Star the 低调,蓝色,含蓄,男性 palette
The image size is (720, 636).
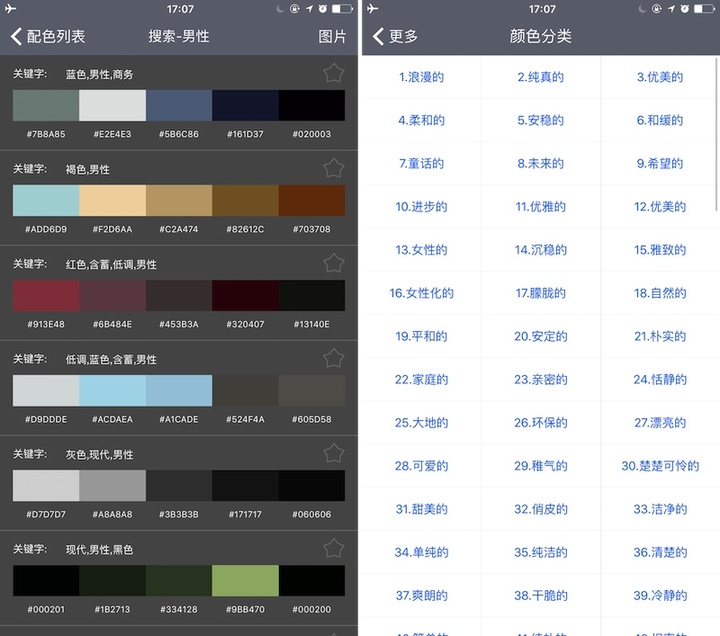pos(334,358)
